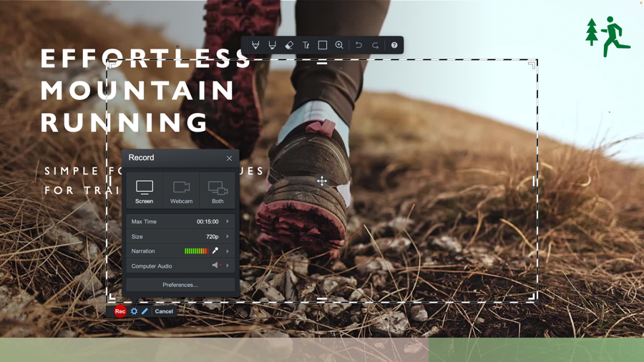Expand Narration microphone options
This screenshot has height=362, width=644.
228,251
